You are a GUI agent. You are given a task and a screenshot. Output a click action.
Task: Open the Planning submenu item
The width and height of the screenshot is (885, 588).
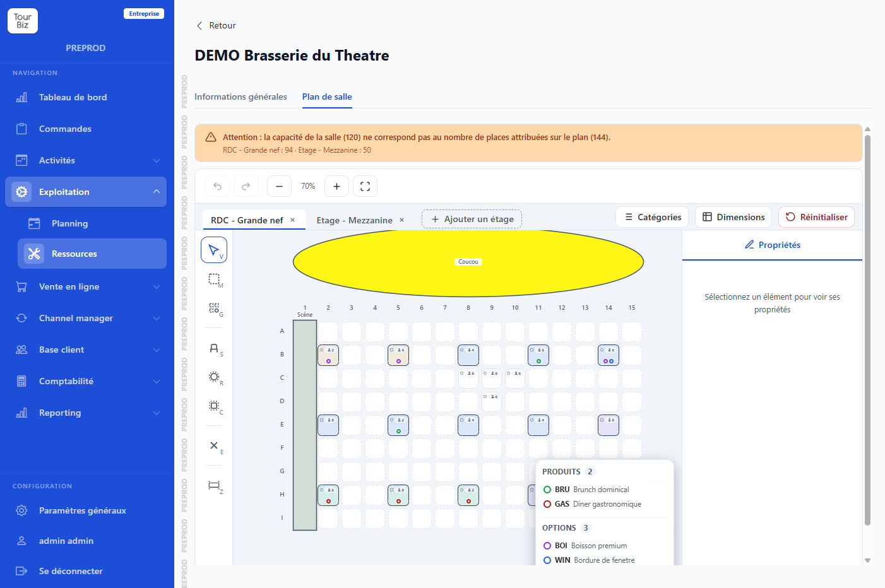pos(92,223)
